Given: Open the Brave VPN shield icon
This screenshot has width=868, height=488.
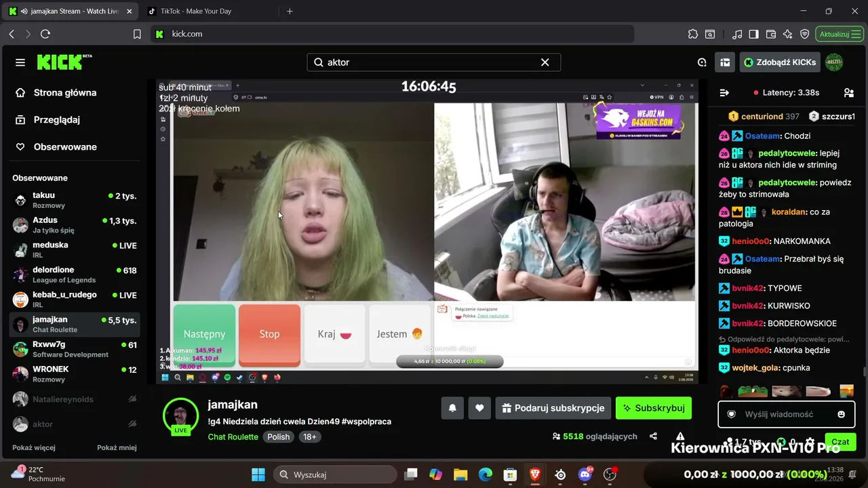Looking at the screenshot, I should [804, 34].
